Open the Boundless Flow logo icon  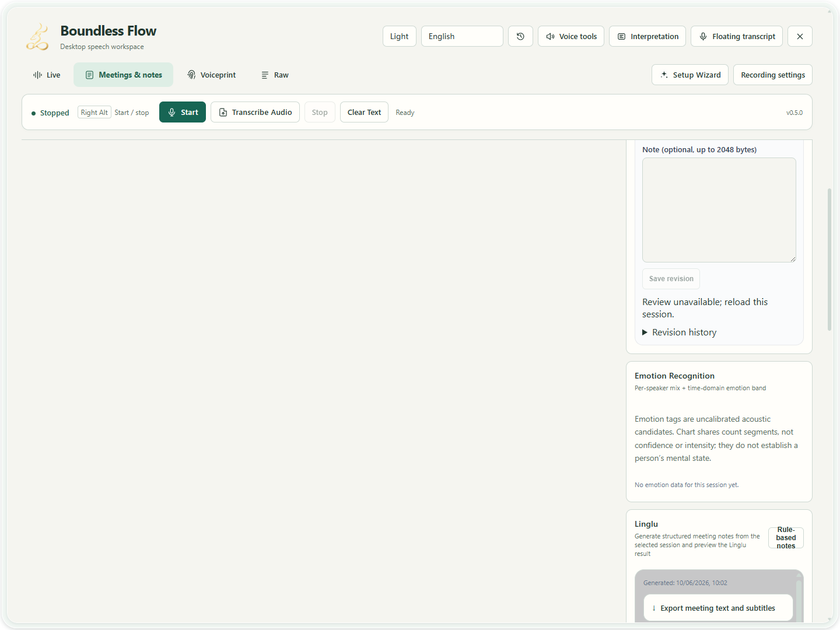click(37, 36)
